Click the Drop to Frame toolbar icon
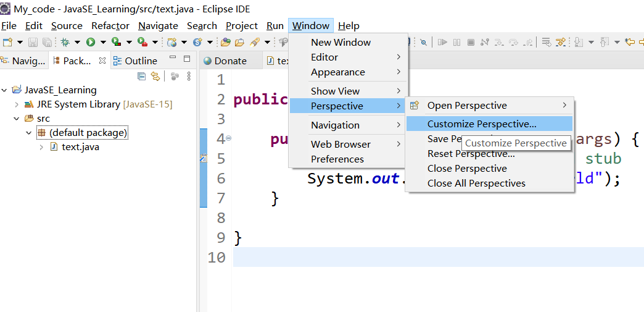The image size is (644, 312). [x=547, y=42]
